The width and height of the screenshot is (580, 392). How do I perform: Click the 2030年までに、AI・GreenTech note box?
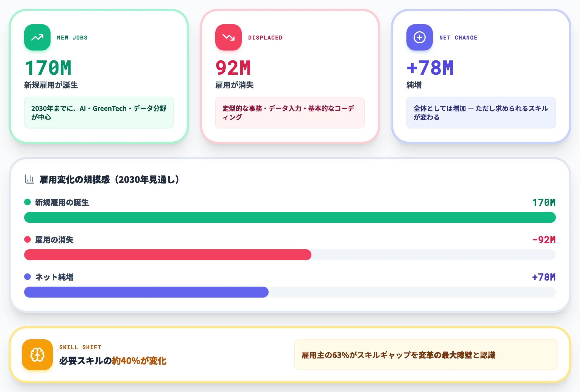tap(99, 113)
